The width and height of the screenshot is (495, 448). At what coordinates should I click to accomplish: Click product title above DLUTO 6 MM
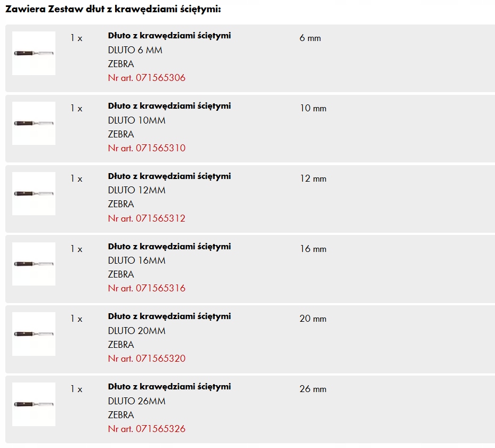pyautogui.click(x=169, y=36)
